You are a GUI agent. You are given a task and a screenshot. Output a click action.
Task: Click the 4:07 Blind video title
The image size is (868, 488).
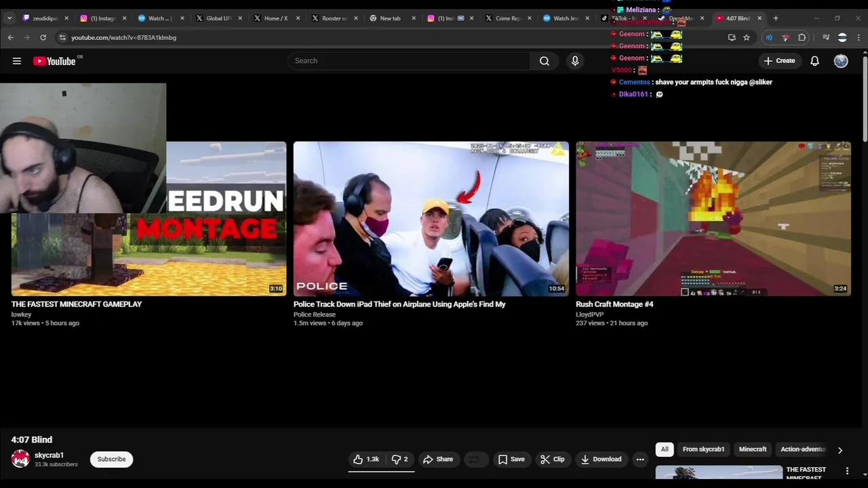(x=32, y=440)
